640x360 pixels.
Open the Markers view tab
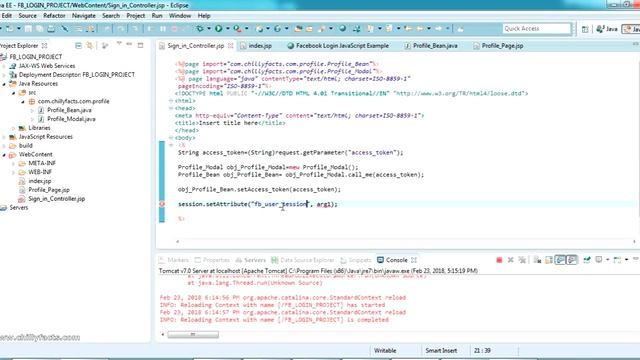pos(174,260)
